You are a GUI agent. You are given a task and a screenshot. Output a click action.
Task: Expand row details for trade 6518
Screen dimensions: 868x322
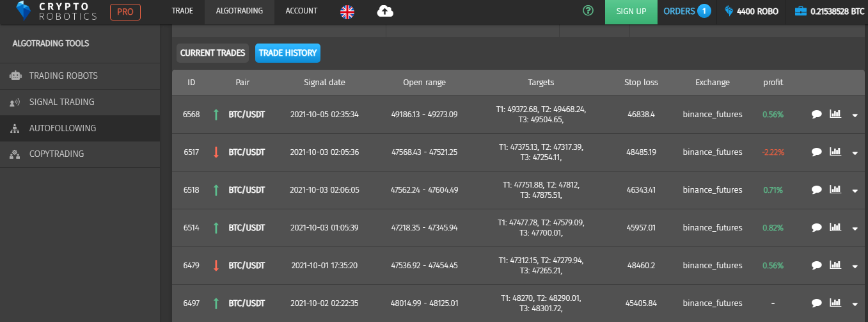click(x=855, y=191)
